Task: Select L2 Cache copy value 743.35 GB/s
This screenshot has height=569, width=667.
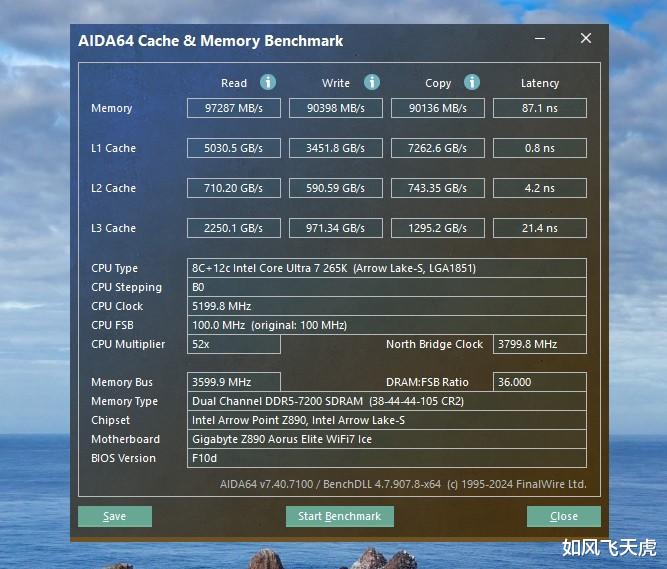Action: pos(438,188)
